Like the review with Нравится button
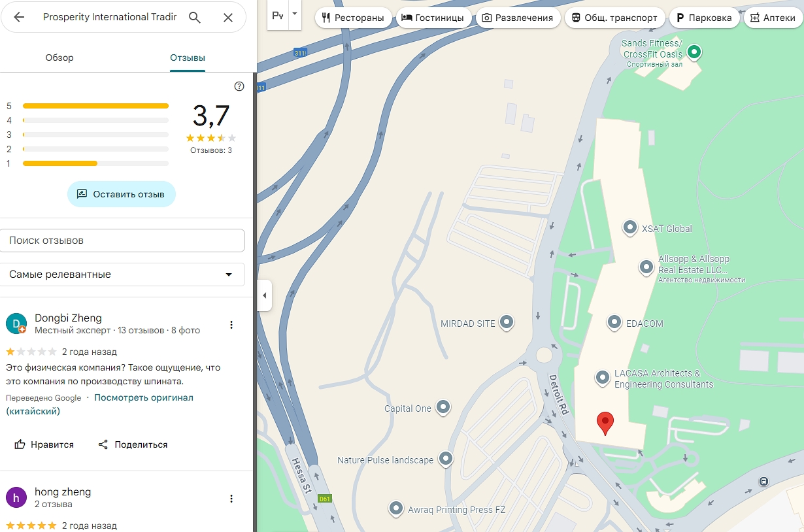The image size is (804, 532). click(x=44, y=444)
